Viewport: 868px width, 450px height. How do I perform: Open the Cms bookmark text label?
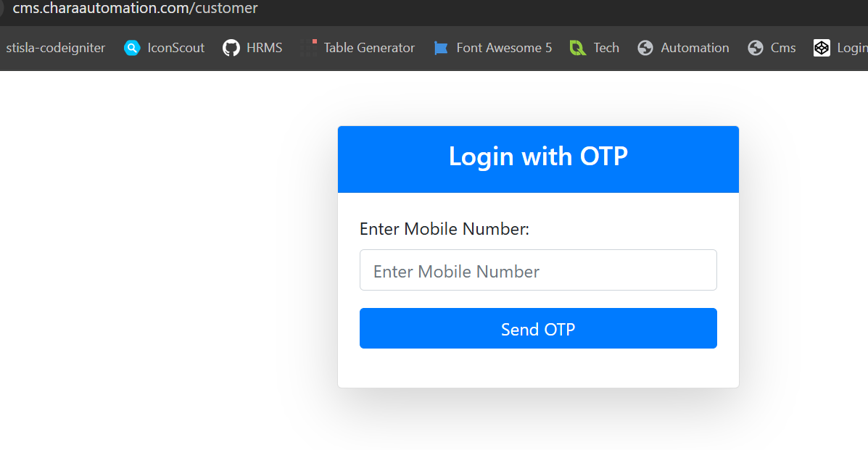tap(783, 48)
